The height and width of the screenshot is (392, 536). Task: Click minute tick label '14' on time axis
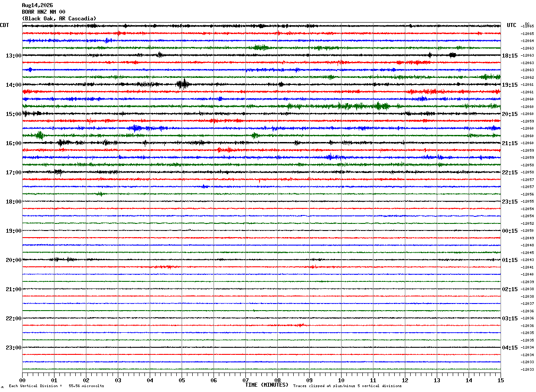pos(469,380)
